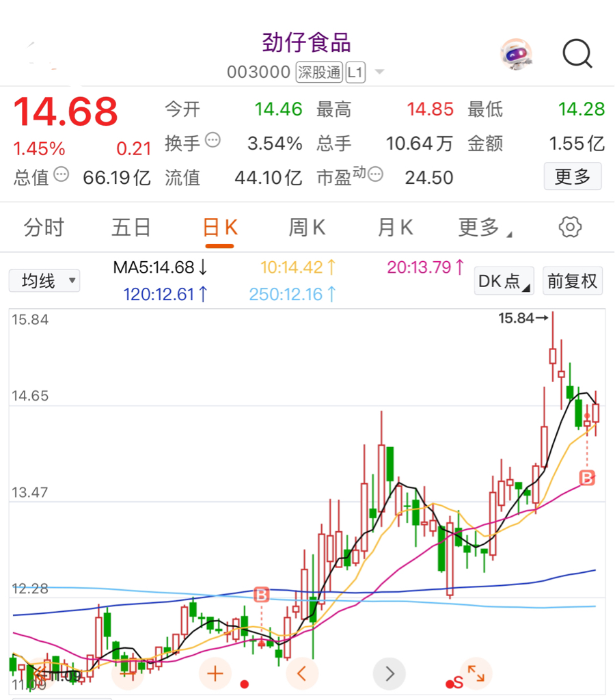Viewport: 615px width, 700px height.
Task: Open the 市盈 info bubble icon
Action: point(375,174)
